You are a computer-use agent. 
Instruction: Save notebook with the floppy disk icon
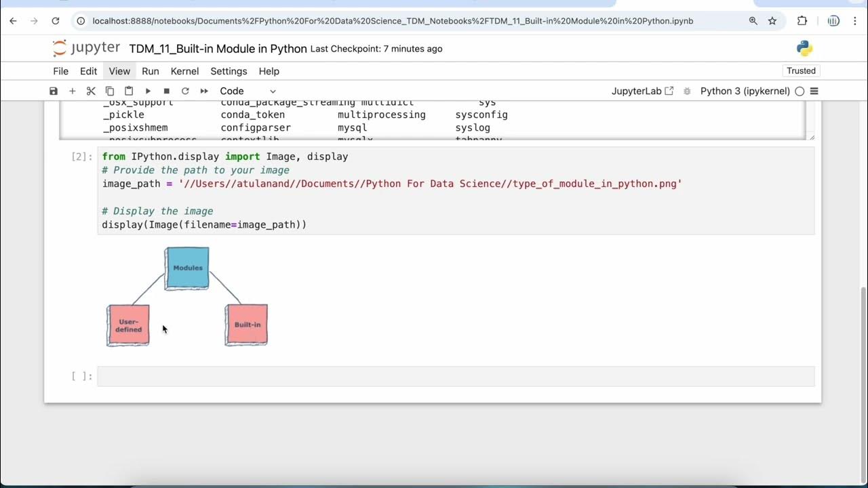click(x=54, y=91)
